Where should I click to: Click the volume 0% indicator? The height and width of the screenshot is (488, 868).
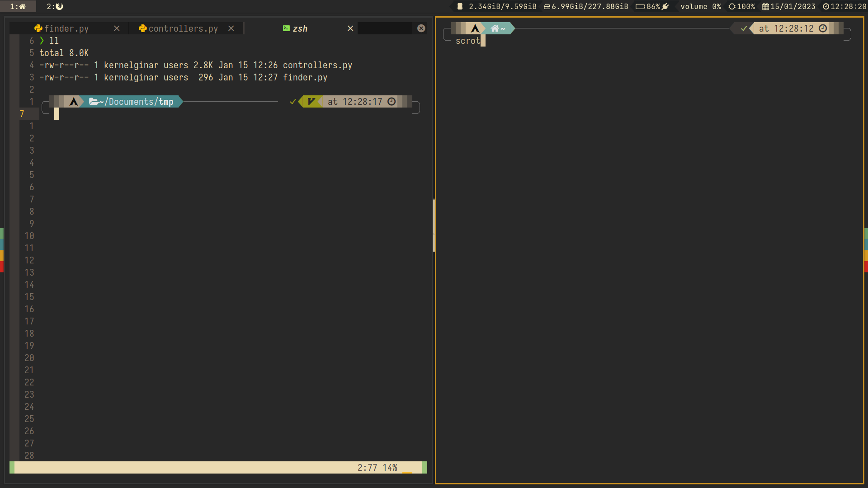pyautogui.click(x=700, y=6)
